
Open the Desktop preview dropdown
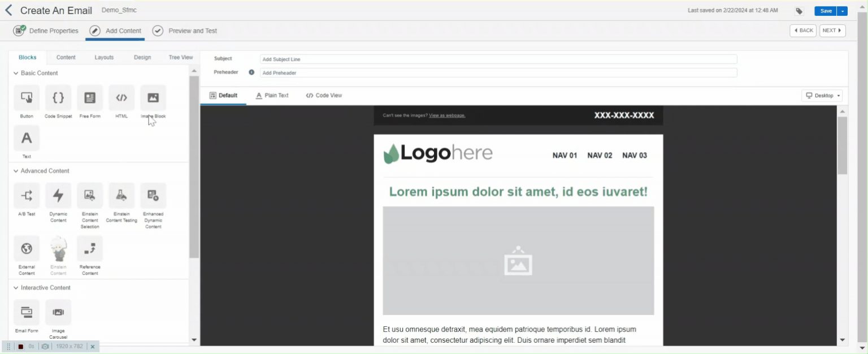[x=823, y=96]
